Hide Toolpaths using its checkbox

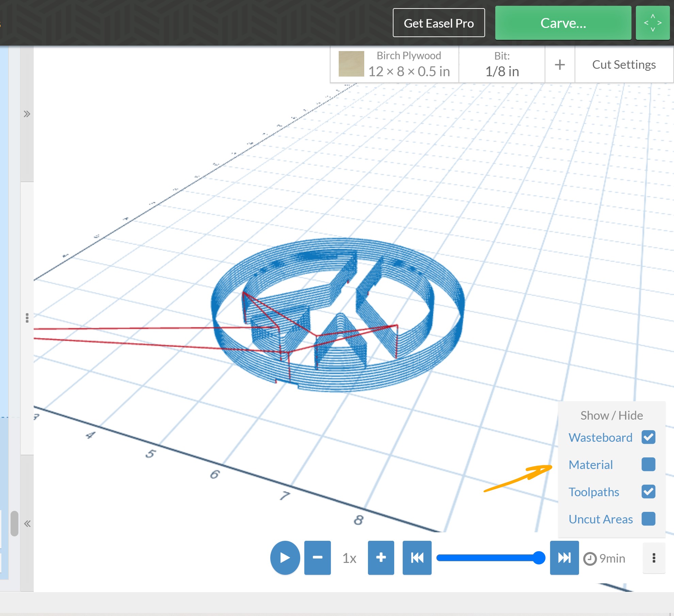pos(648,491)
